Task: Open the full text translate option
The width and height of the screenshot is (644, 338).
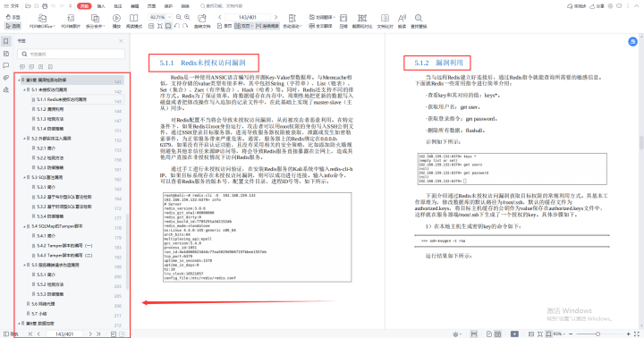Action: pos(320,26)
